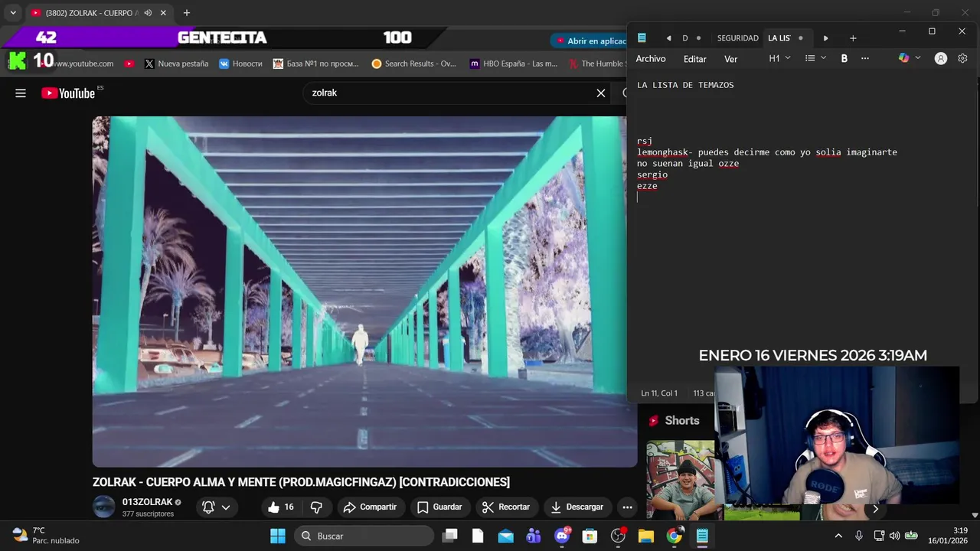Add a new Notepad tab
This screenshot has width=980, height=551.
(853, 38)
